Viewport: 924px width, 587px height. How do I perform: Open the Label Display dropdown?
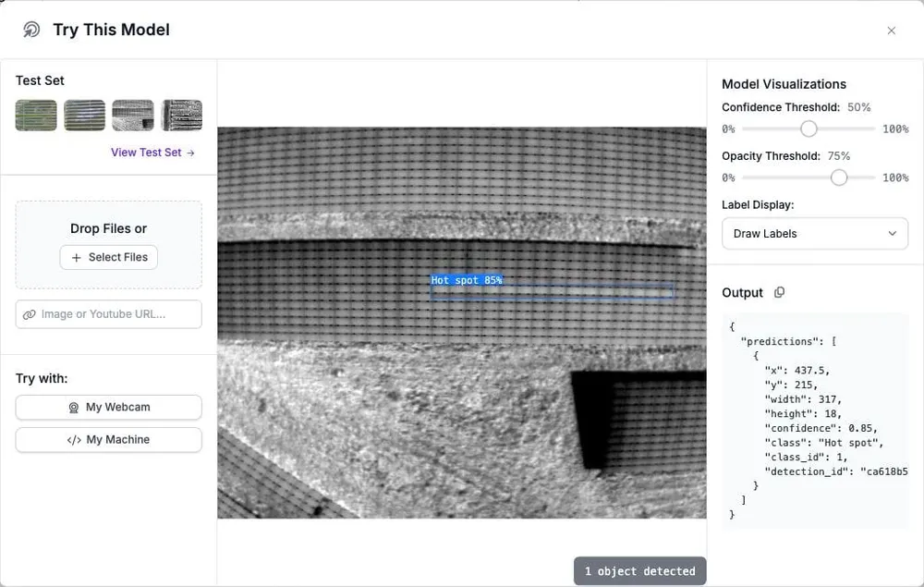[x=814, y=234]
